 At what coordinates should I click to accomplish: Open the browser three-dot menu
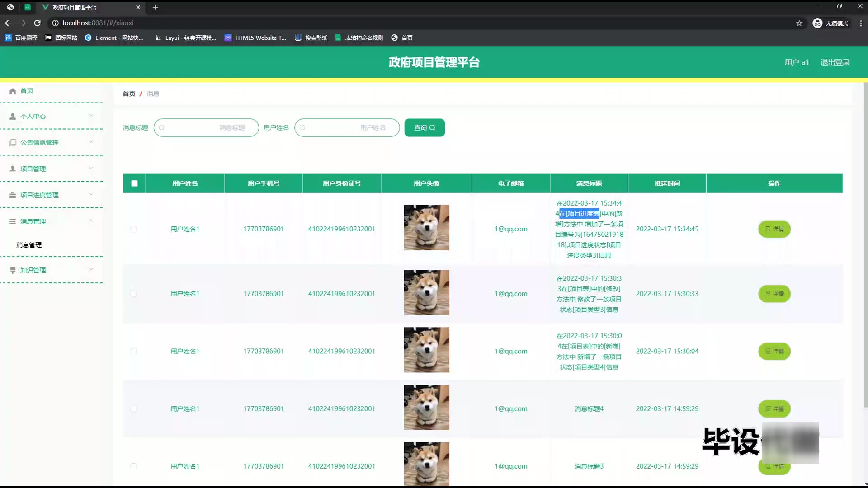[860, 23]
